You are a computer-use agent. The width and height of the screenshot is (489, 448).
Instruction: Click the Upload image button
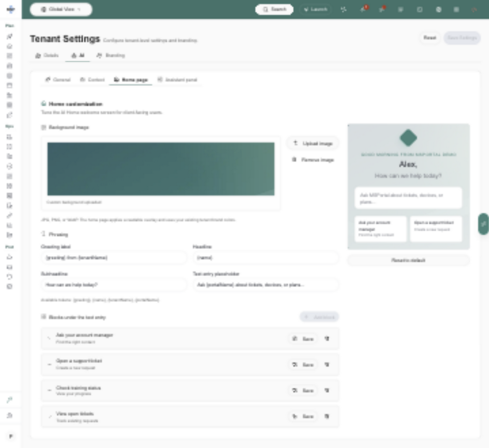pos(313,143)
